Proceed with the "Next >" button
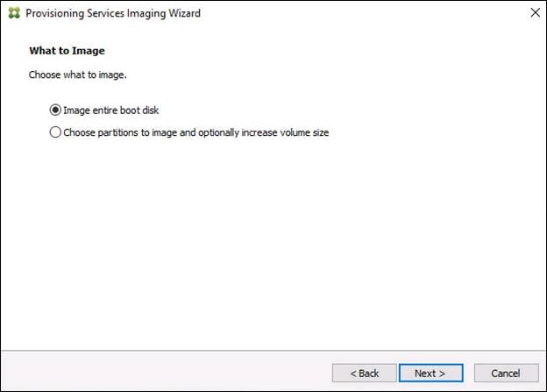This screenshot has height=392, width=547. (x=430, y=373)
